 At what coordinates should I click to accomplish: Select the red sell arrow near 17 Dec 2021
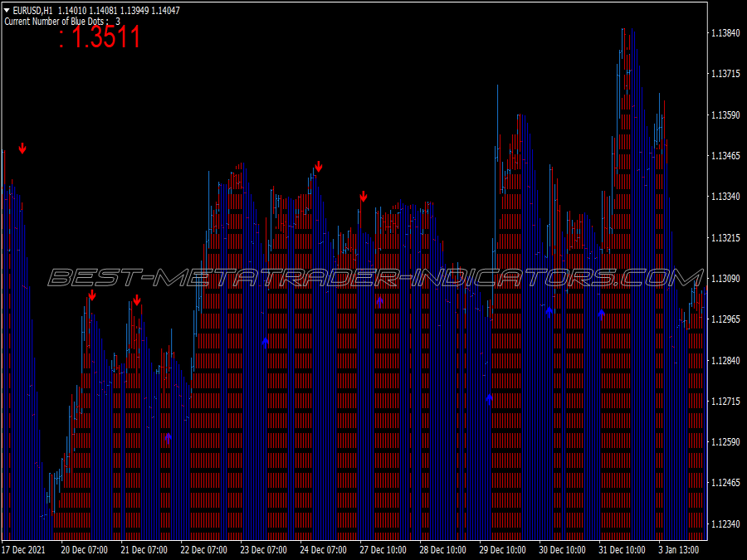pos(22,149)
